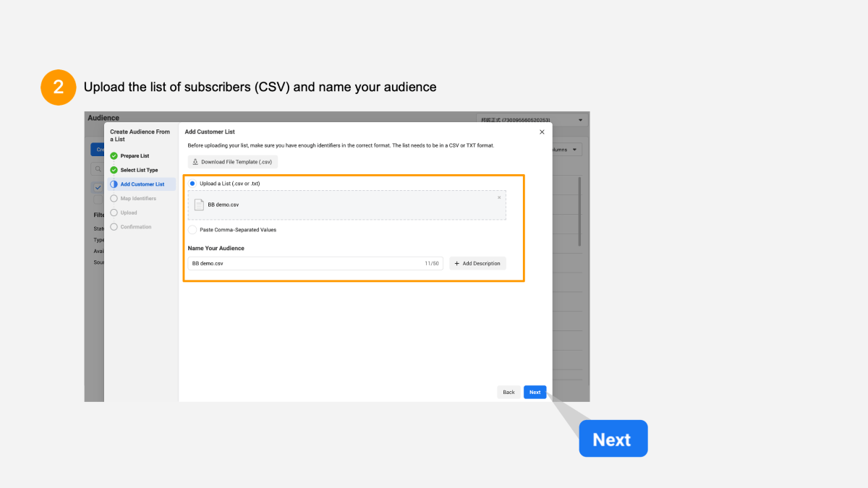Click the document icon next to BB demo.csv
The width and height of the screenshot is (868, 488).
199,204
